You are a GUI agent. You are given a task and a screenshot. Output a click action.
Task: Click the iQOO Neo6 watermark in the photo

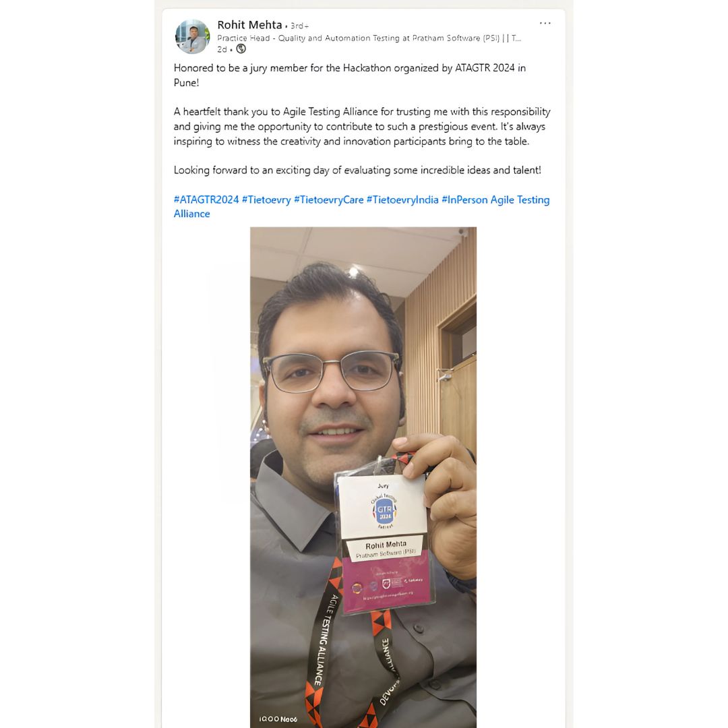click(x=278, y=719)
